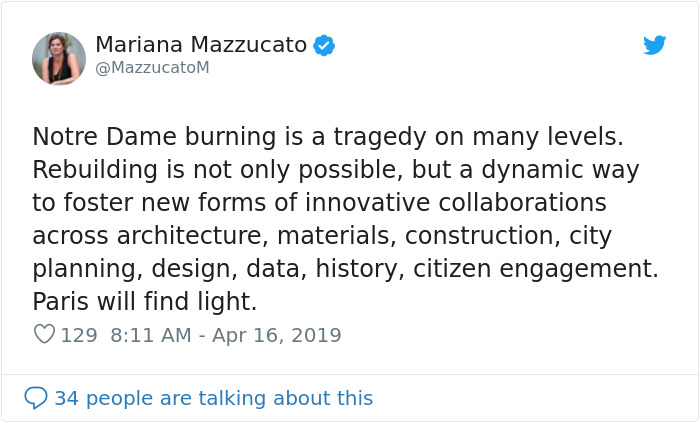Open '34 people are talking about this'
Viewport: 700px width, 423px height.
pos(213,398)
